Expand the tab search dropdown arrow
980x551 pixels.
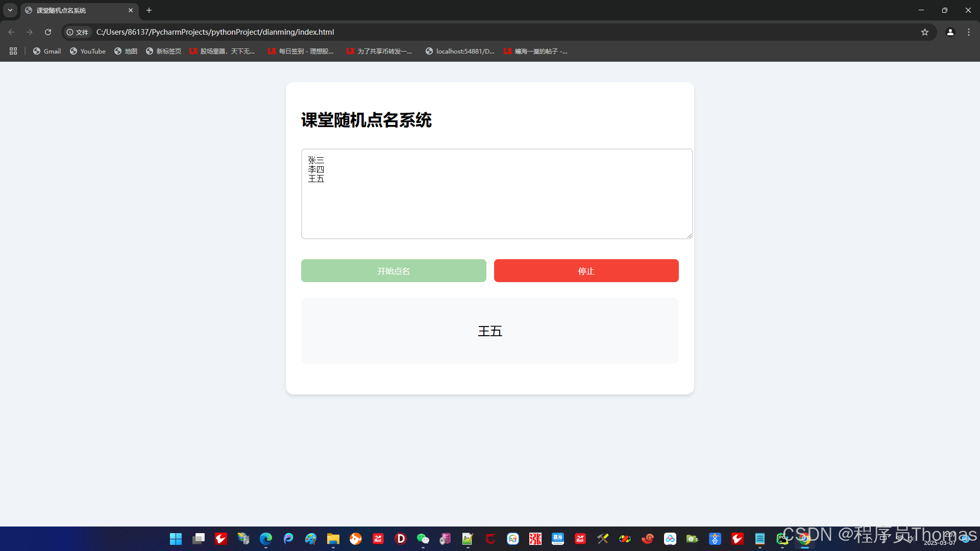[x=10, y=10]
